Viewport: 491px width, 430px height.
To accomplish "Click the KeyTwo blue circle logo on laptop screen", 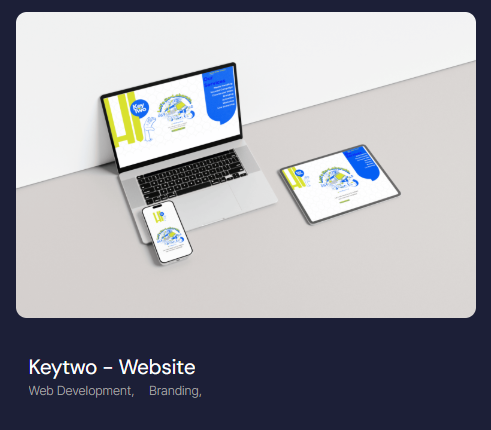I will click(x=139, y=108).
